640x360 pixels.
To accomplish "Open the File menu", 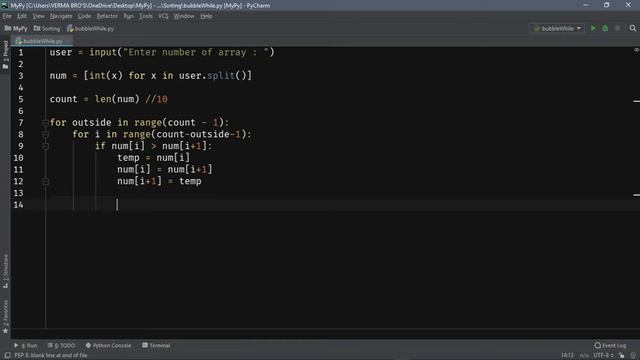I will [7, 16].
